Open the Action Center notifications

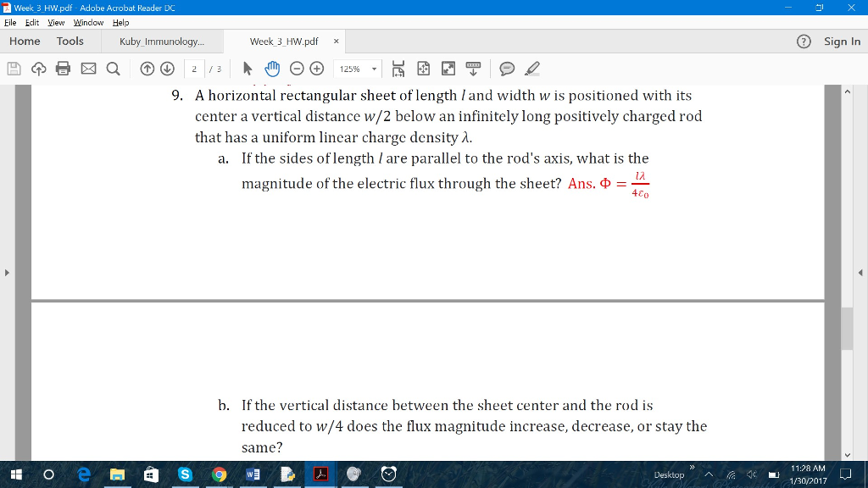click(x=845, y=474)
